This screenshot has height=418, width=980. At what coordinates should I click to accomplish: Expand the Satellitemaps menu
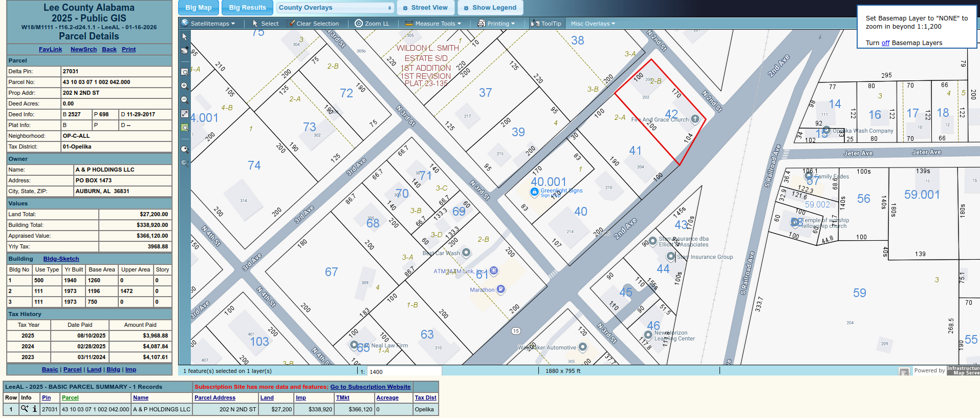tap(209, 24)
